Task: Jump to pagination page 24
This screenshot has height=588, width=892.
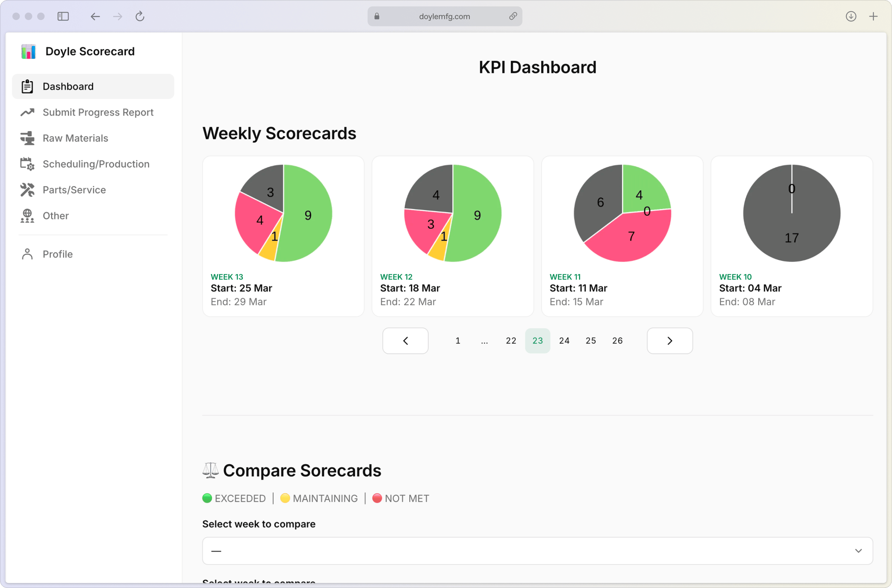Action: click(564, 341)
